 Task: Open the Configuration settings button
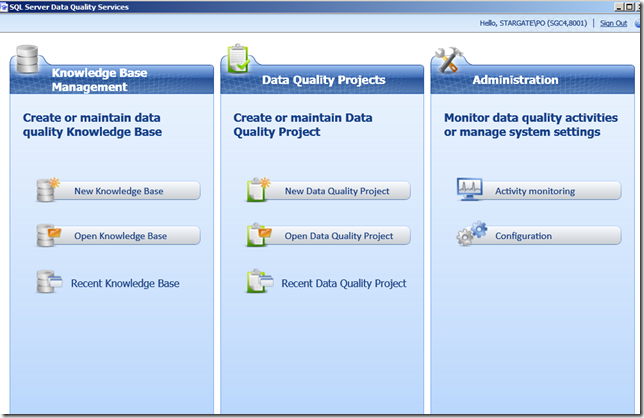(x=550, y=236)
